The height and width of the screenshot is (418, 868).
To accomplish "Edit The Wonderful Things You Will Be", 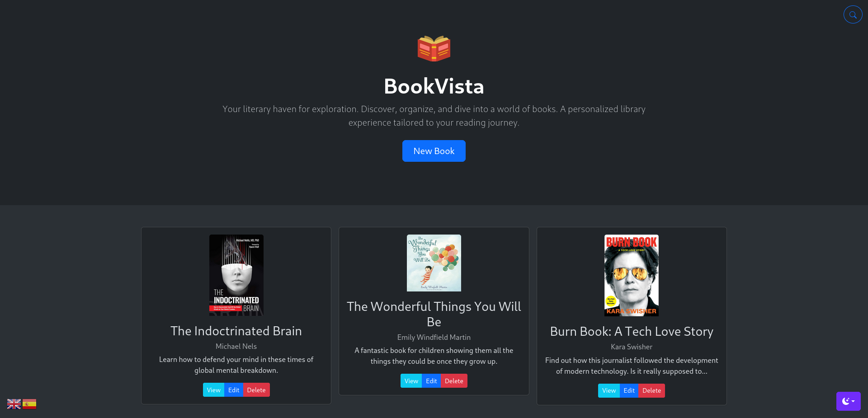I will coord(431,381).
